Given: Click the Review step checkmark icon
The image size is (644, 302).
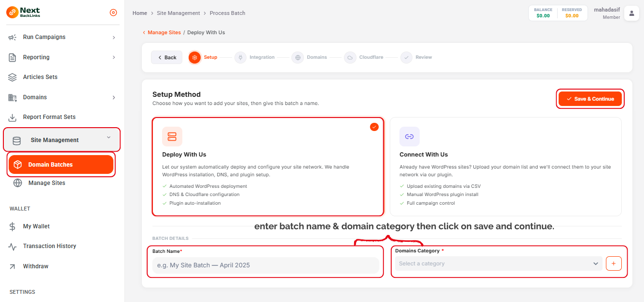Looking at the screenshot, I should [407, 57].
